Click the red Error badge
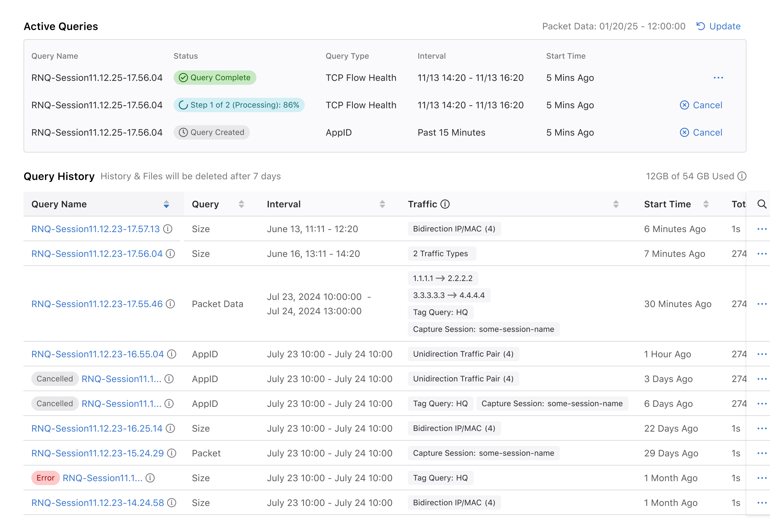 45,478
